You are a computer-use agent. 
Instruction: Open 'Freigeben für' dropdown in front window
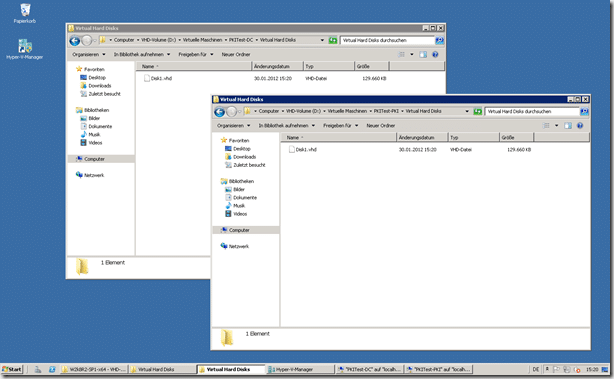coord(340,126)
